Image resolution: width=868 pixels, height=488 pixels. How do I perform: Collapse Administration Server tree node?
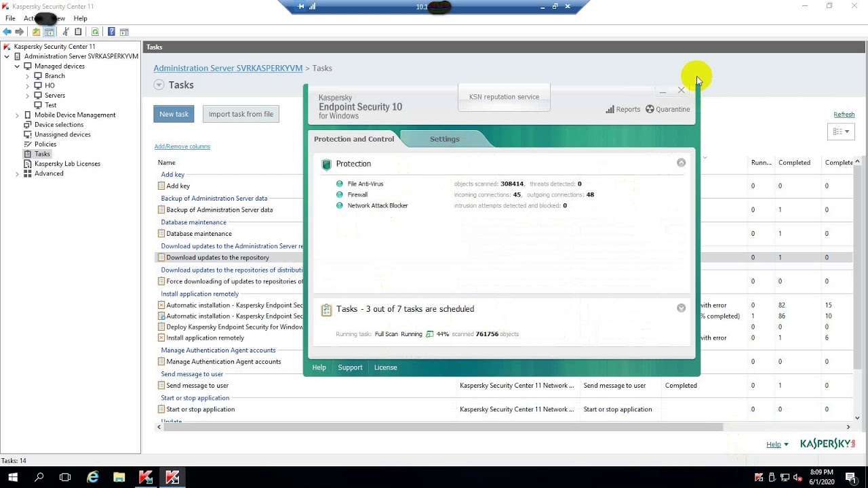coord(7,56)
